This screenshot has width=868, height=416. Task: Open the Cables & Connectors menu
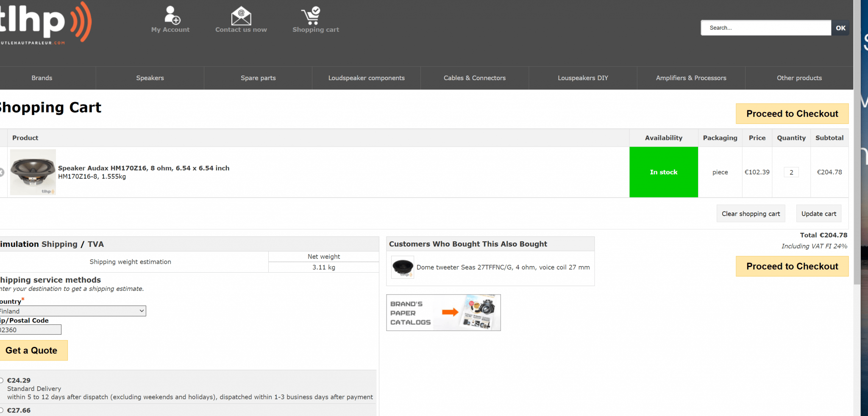tap(475, 78)
